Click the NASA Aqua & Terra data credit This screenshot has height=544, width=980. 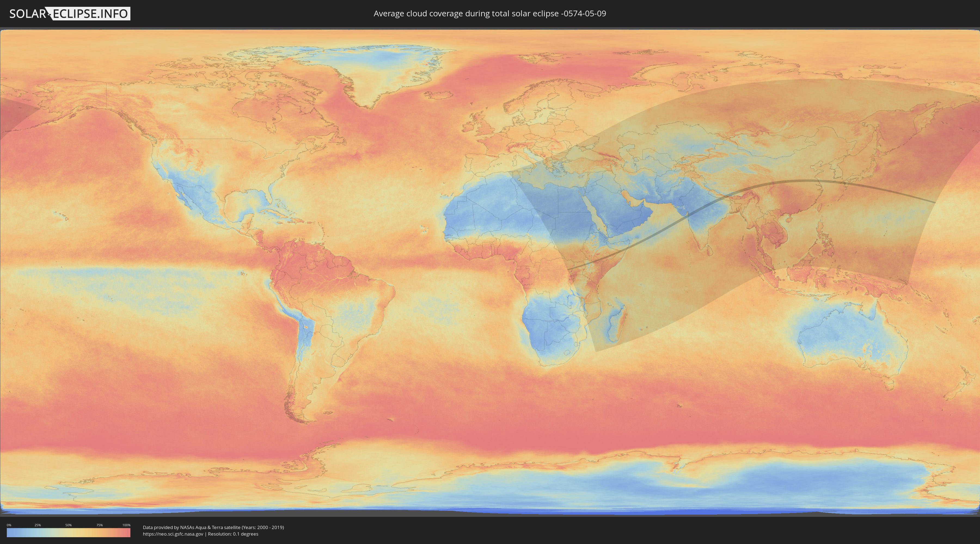(213, 527)
